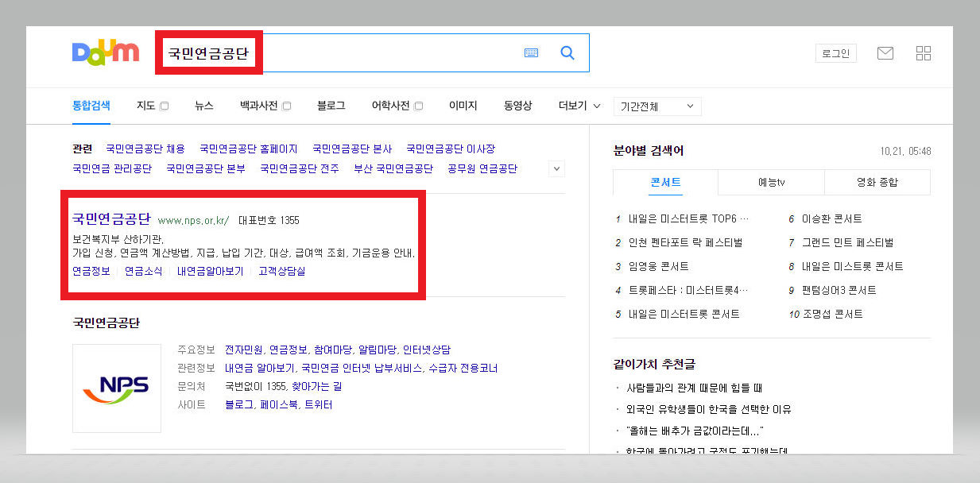Select the 통합검색 tab
The width and height of the screenshot is (980, 483).
[91, 106]
